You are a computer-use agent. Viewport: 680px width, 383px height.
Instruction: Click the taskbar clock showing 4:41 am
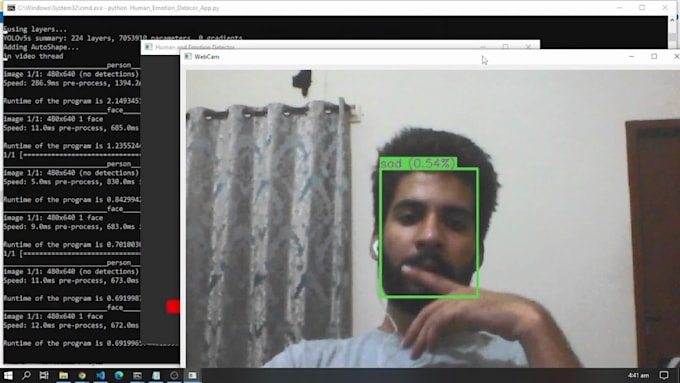[x=638, y=375]
